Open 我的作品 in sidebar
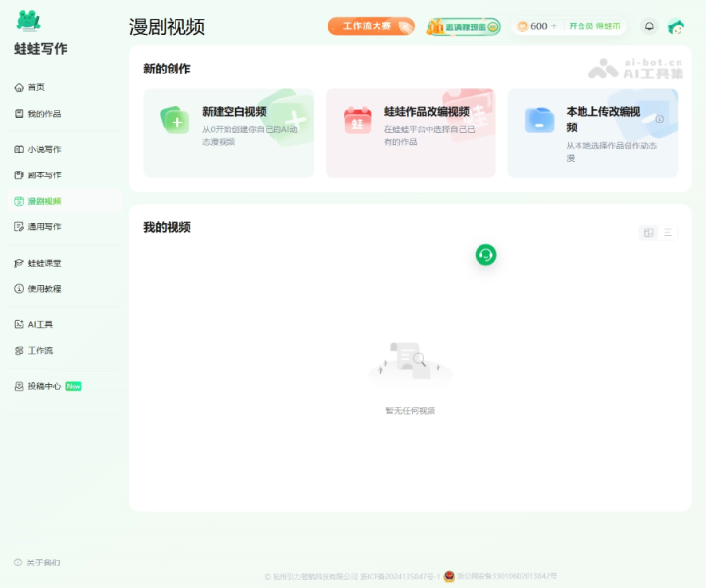Image resolution: width=706 pixels, height=588 pixels. [44, 114]
